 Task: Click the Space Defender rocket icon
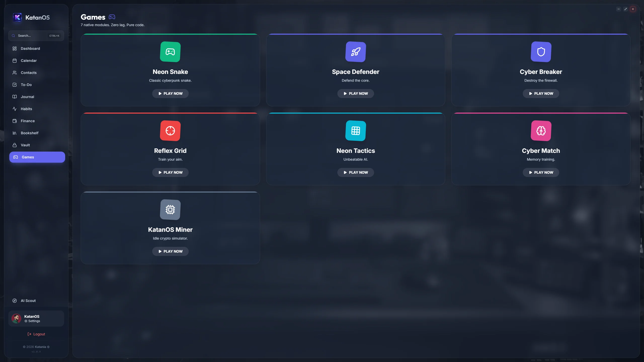pyautogui.click(x=355, y=52)
